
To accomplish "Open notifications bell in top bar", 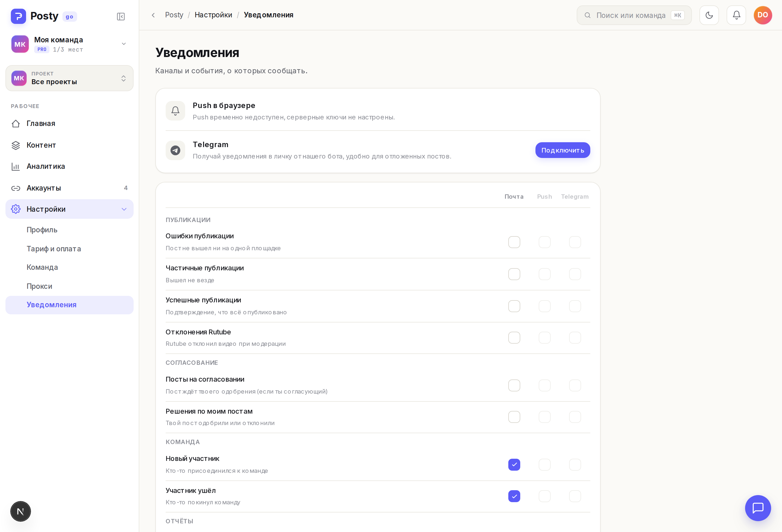I will 736,15.
